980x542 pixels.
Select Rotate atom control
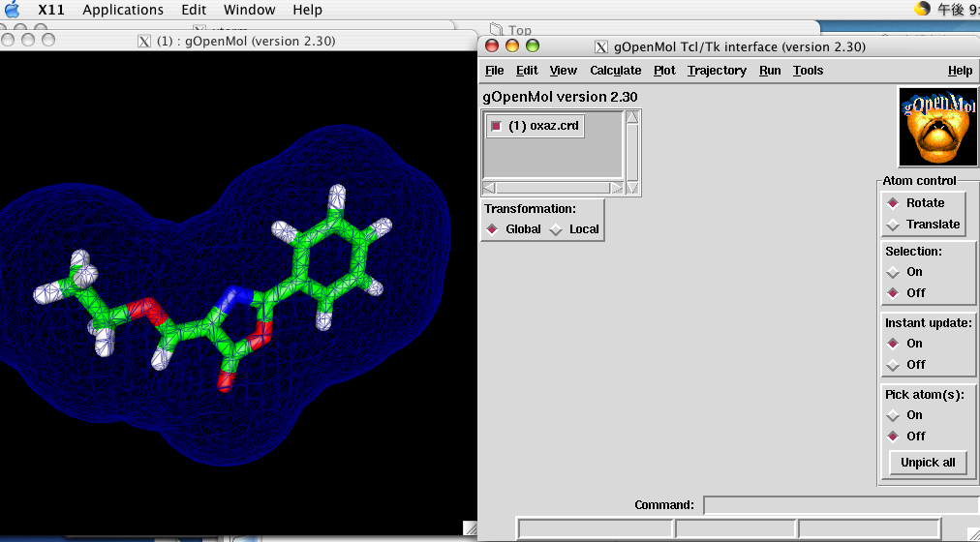pyautogui.click(x=916, y=203)
